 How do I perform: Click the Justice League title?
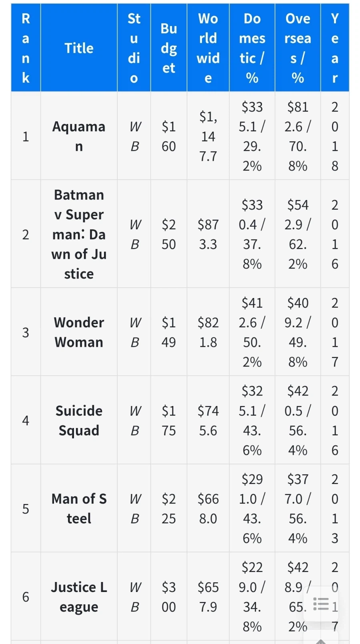79,597
